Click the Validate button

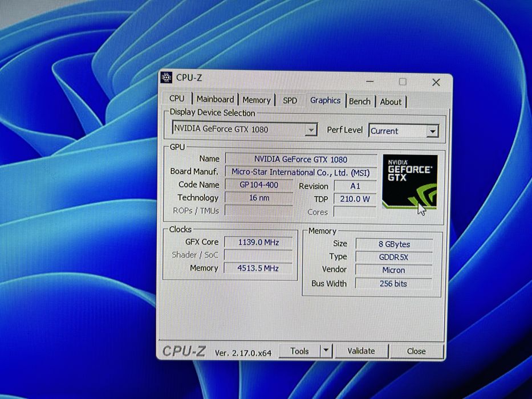[x=362, y=351]
